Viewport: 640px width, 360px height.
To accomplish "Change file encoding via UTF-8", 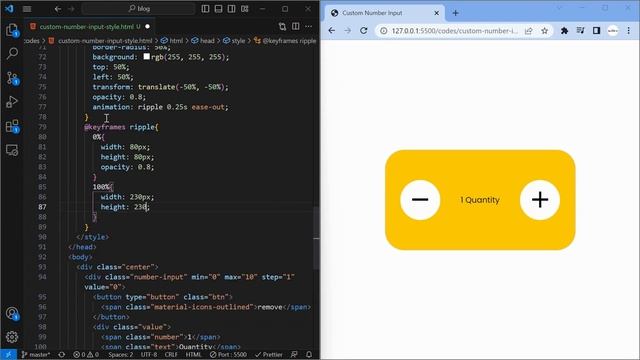I will pyautogui.click(x=149, y=354).
